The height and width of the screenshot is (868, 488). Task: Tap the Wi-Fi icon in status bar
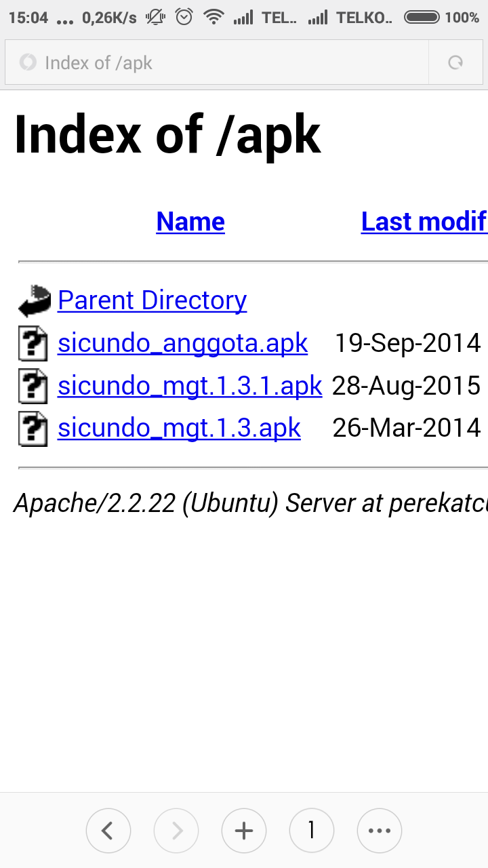(x=213, y=18)
